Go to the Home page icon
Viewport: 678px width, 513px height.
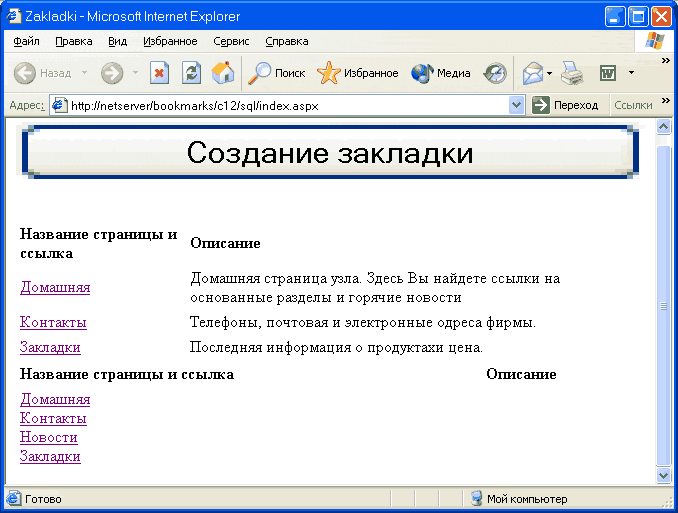coord(223,73)
